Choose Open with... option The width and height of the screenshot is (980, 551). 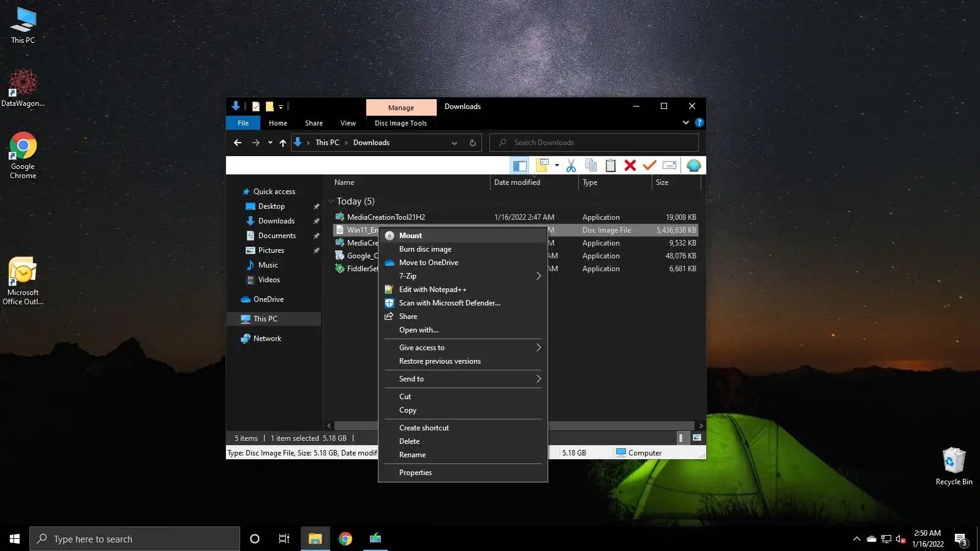pos(462,330)
